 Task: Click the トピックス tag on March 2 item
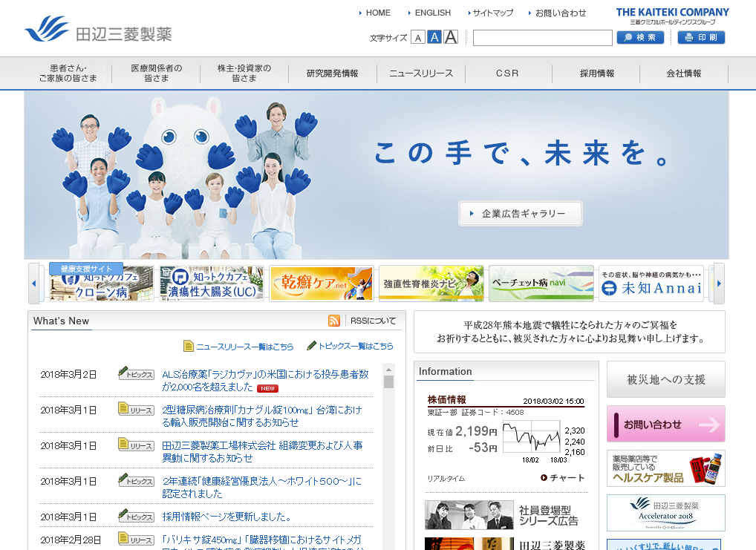point(137,373)
